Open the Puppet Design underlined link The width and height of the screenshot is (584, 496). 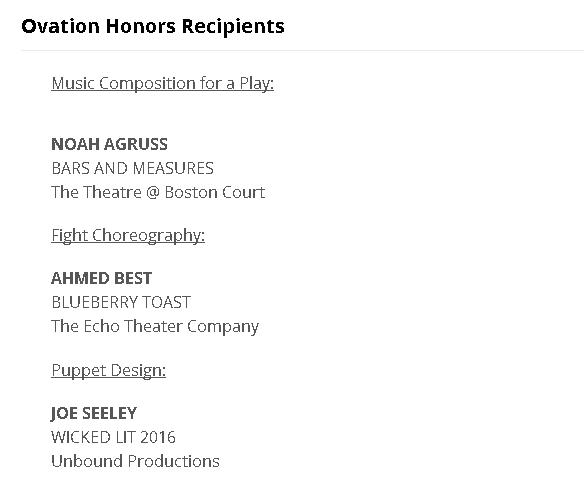pyautogui.click(x=108, y=371)
